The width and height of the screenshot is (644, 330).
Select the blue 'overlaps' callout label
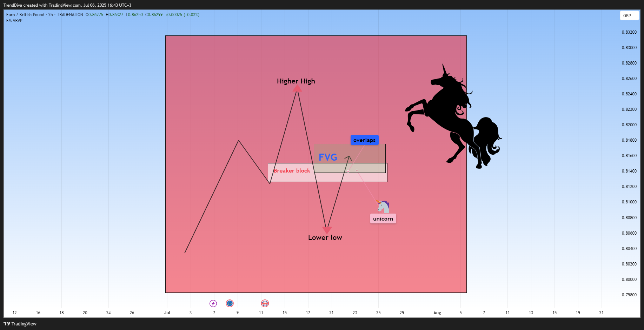[x=364, y=140]
